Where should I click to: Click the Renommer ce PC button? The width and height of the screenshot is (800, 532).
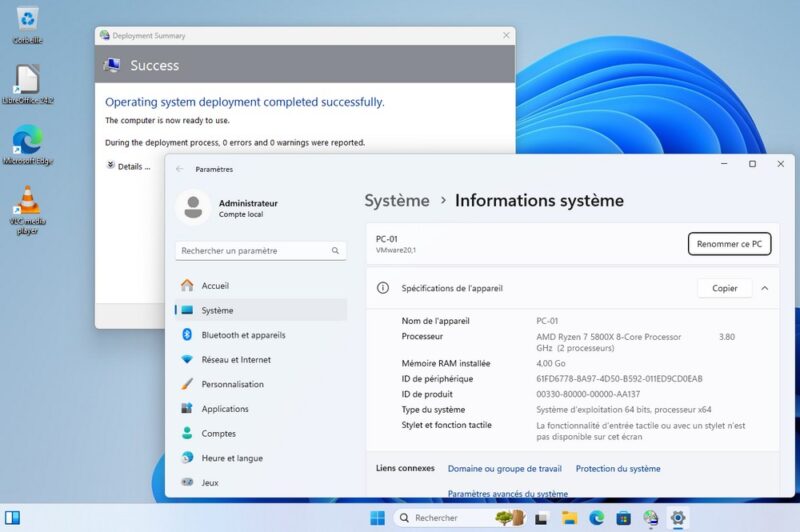(x=729, y=244)
